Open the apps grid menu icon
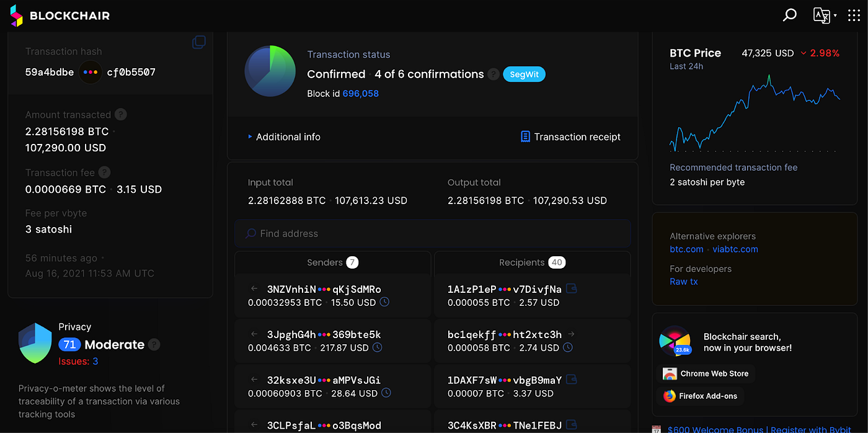The height and width of the screenshot is (433, 868). (x=854, y=16)
